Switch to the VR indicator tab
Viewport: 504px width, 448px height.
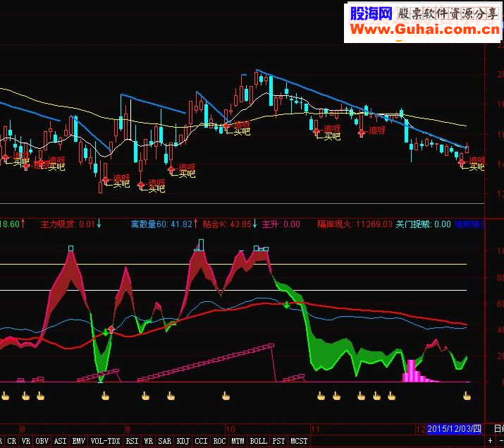pyautogui.click(x=25, y=441)
